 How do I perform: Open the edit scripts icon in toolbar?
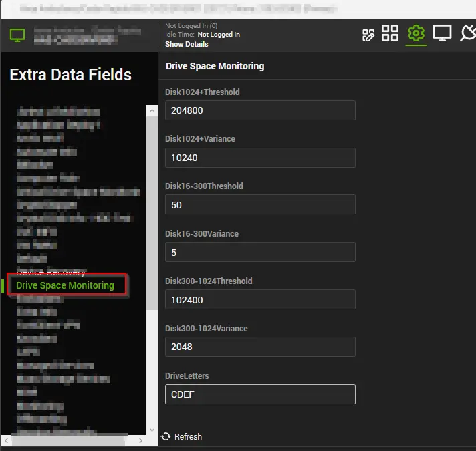pyautogui.click(x=368, y=35)
